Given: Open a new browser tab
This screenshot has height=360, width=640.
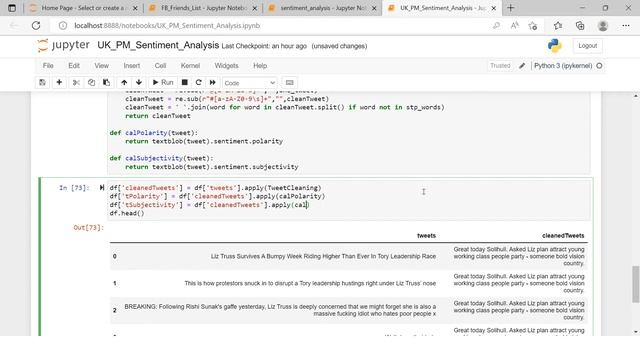Looking at the screenshot, I should pyautogui.click(x=511, y=8).
